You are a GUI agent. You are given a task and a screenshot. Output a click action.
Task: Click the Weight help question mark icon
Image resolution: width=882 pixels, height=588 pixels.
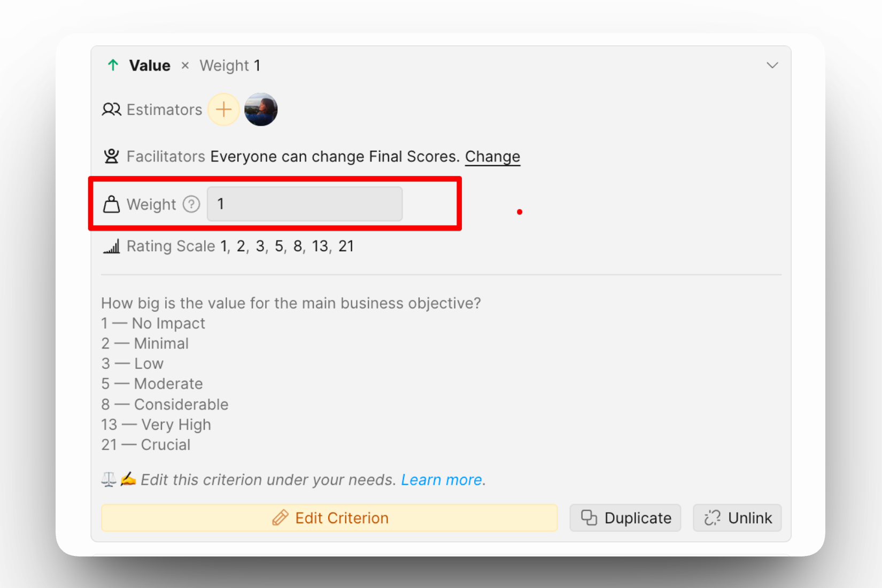click(191, 204)
